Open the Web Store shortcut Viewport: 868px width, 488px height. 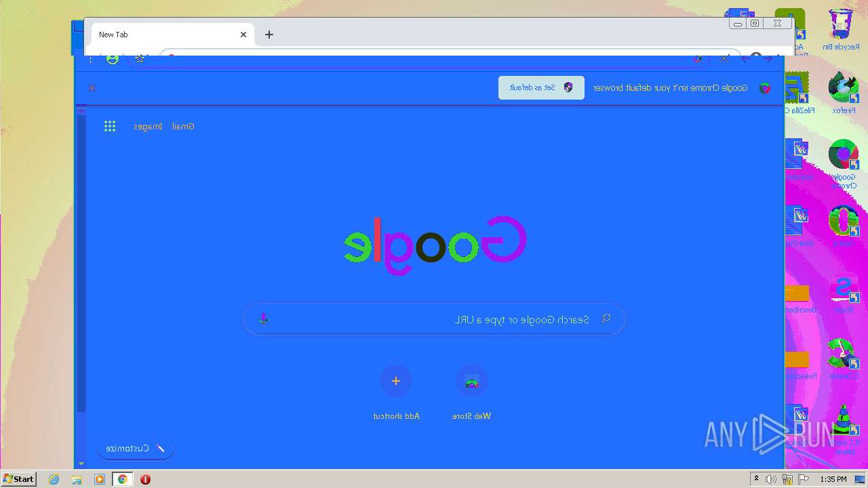tap(472, 393)
